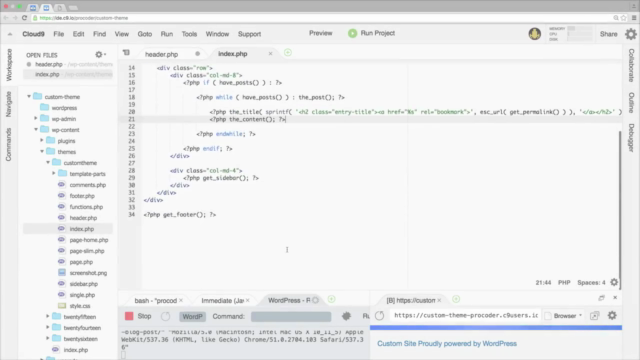The width and height of the screenshot is (640, 360).
Task: Open the Workspace side panel
Action: point(9,64)
